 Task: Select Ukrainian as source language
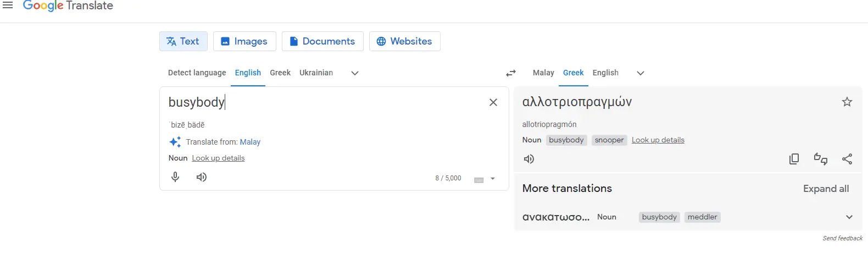click(x=316, y=73)
